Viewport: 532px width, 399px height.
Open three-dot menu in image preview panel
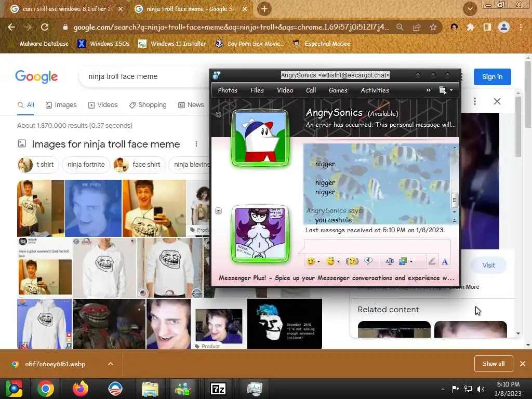click(475, 101)
